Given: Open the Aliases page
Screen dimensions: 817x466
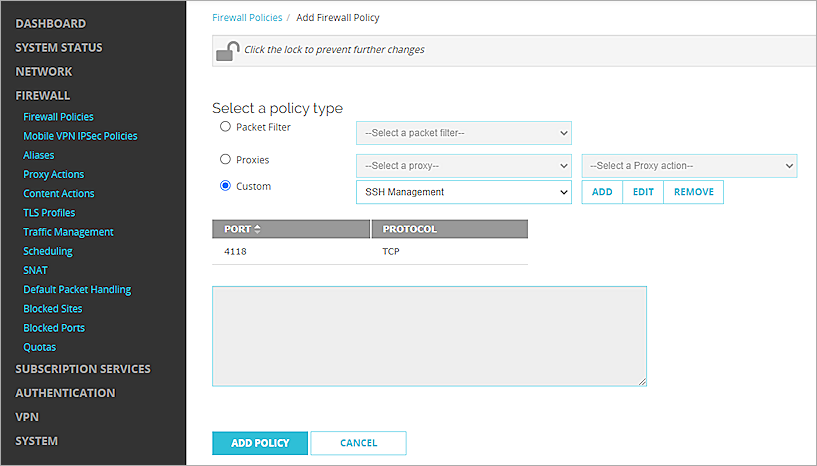Looking at the screenshot, I should [39, 155].
